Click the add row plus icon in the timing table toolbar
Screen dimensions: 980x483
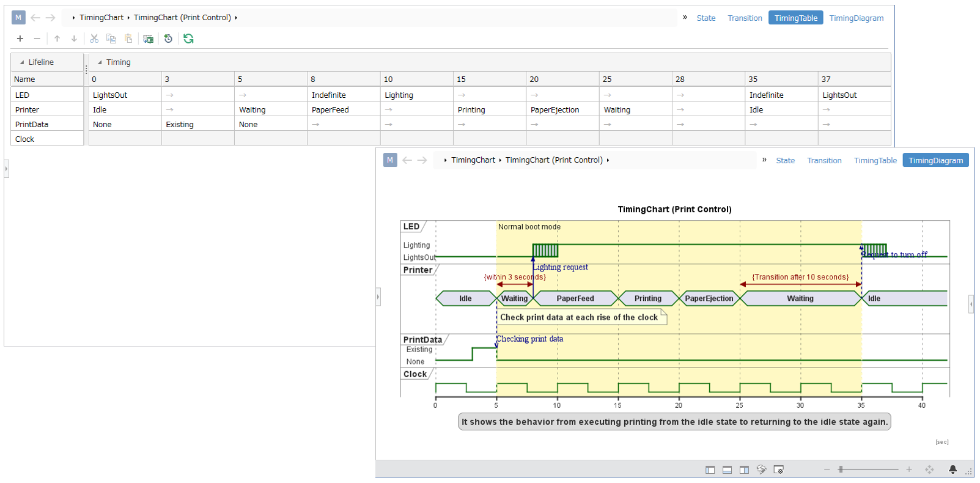click(20, 39)
